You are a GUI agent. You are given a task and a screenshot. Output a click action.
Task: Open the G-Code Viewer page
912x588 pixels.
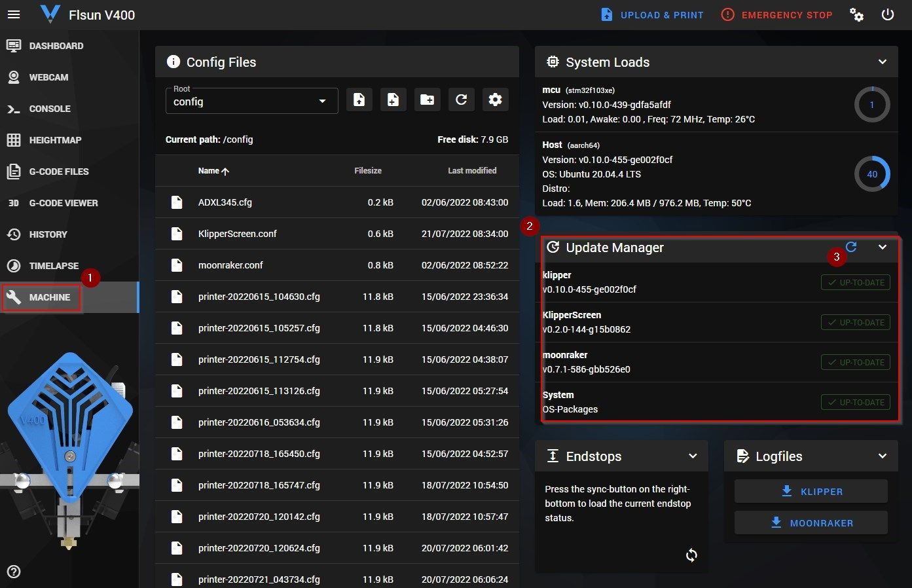point(69,203)
